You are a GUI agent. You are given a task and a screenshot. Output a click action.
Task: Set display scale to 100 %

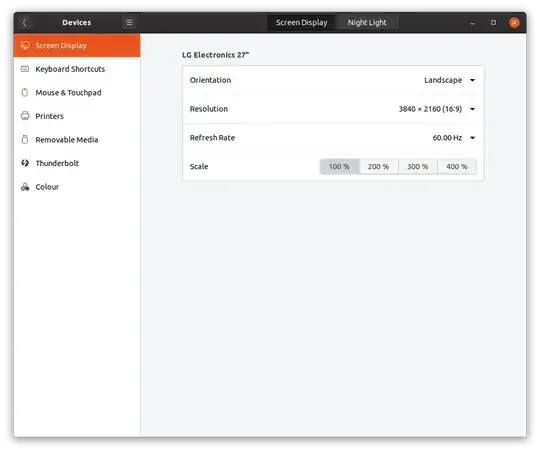pos(340,167)
